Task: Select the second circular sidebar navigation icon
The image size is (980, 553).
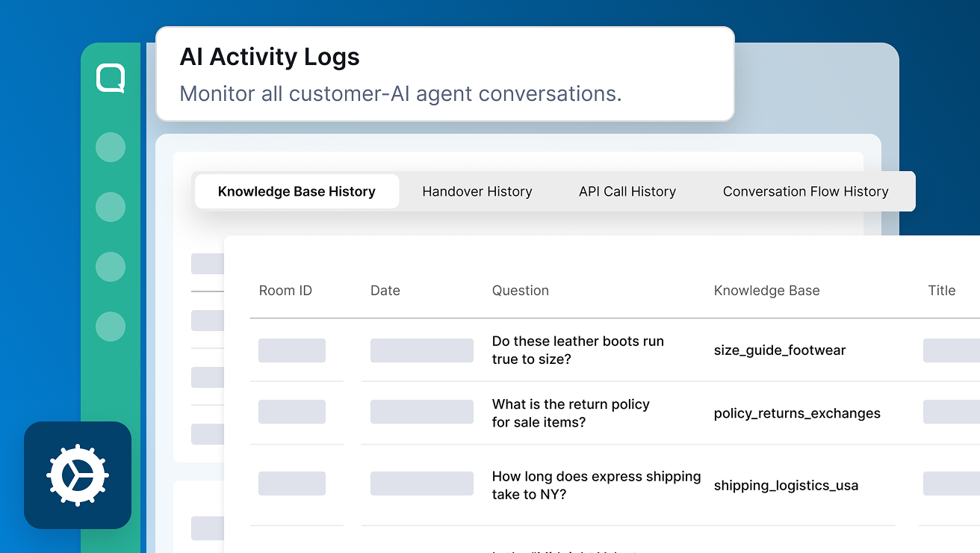Action: [111, 207]
